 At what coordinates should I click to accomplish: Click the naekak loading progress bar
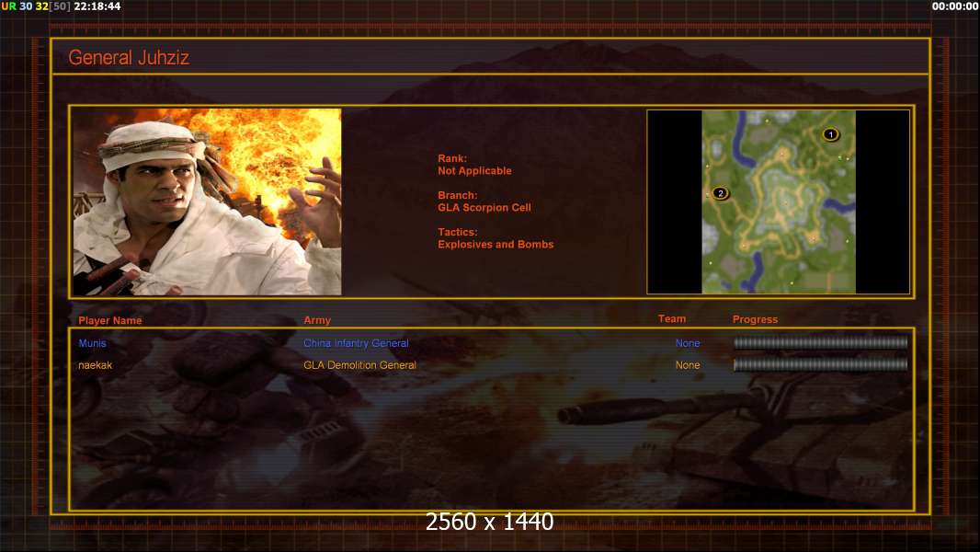[820, 364]
